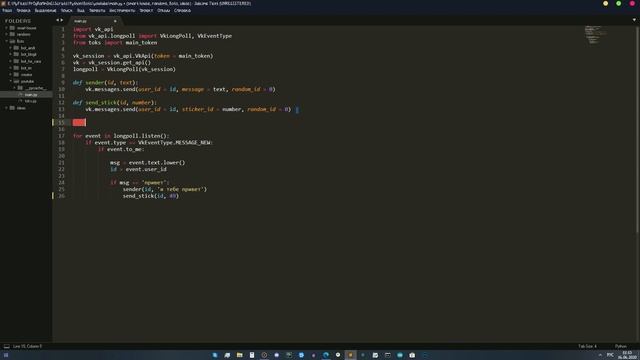Select the youtube folder row
Viewport: 640px width, 360px height.
[26, 81]
